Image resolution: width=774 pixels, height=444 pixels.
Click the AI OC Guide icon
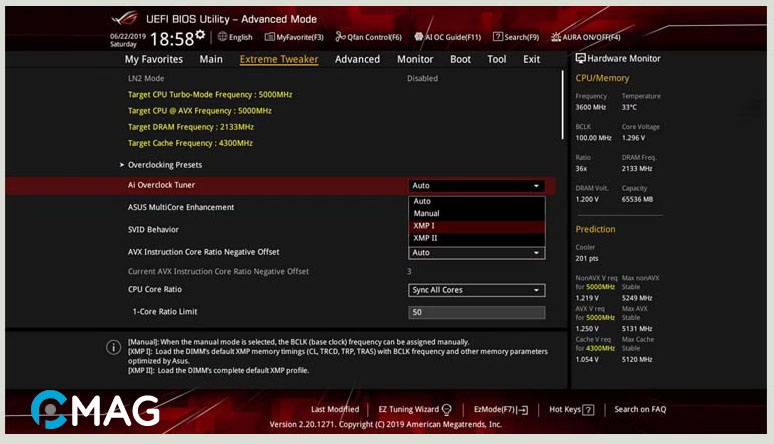[419, 37]
